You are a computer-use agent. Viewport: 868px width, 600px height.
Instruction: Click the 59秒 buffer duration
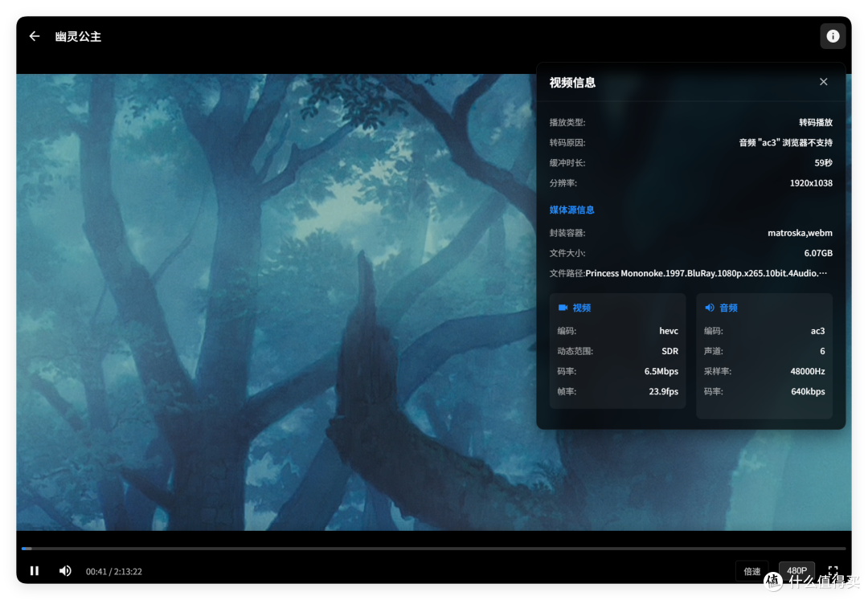(x=823, y=162)
